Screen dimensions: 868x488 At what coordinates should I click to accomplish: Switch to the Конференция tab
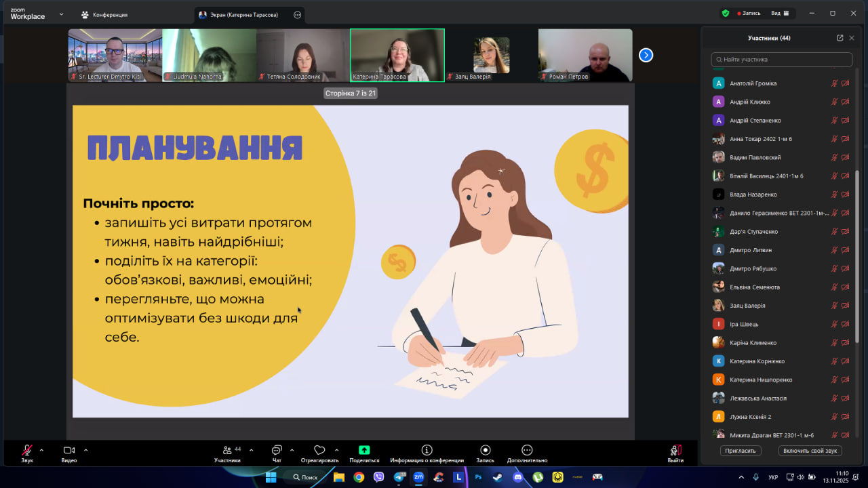click(x=104, y=14)
